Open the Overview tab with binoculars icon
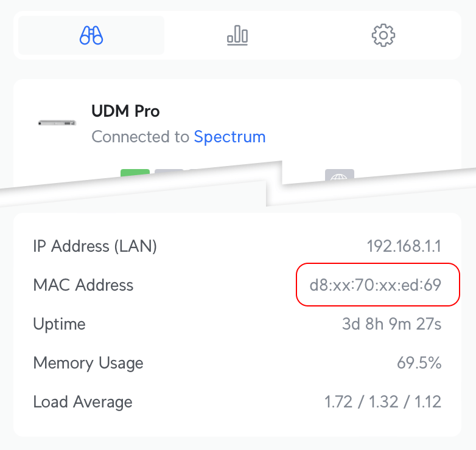This screenshot has height=450, width=476. 91,35
